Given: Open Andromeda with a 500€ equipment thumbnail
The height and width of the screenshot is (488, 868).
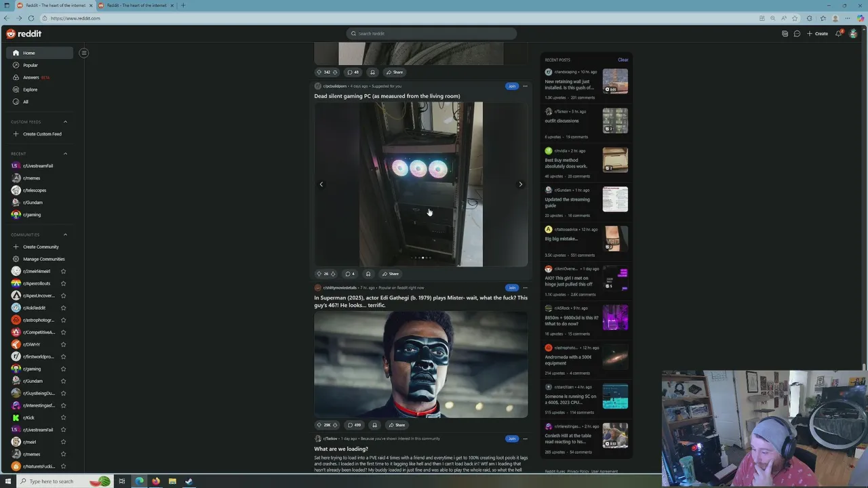Looking at the screenshot, I should click(615, 357).
